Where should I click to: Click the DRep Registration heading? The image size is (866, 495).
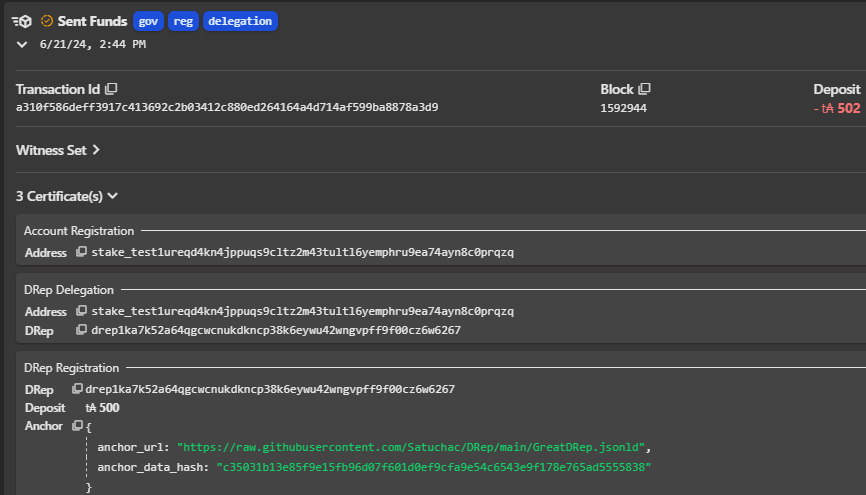[x=71, y=368]
